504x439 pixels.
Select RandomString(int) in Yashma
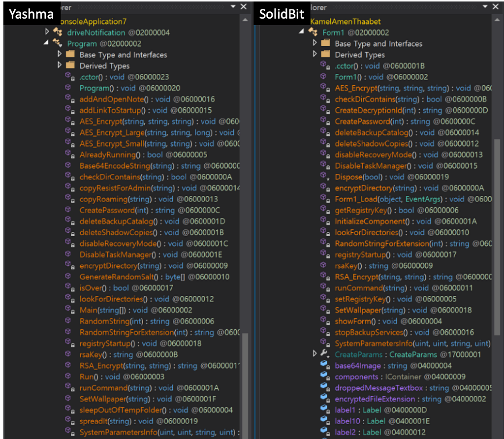pos(147,321)
